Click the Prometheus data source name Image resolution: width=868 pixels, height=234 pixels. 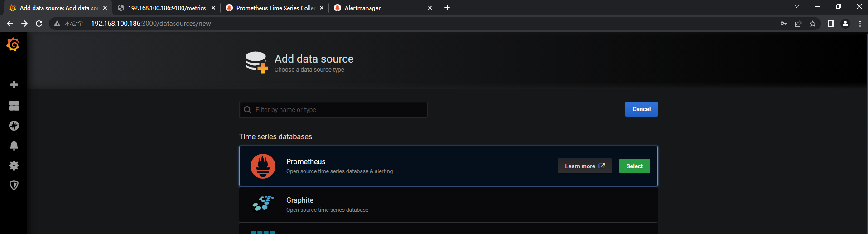coord(306,161)
